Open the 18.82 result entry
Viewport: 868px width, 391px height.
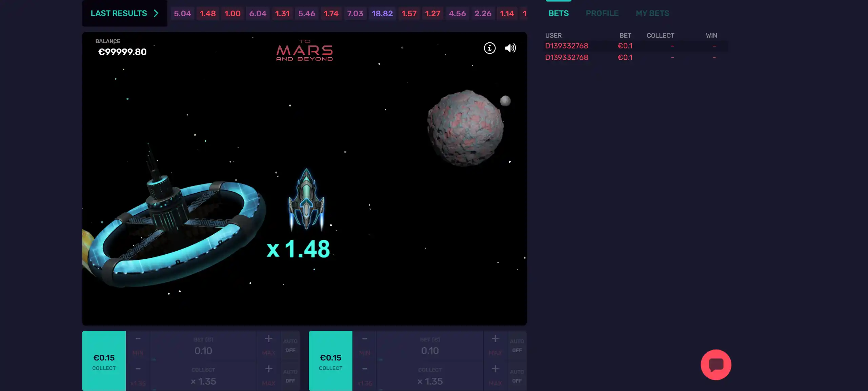click(382, 14)
